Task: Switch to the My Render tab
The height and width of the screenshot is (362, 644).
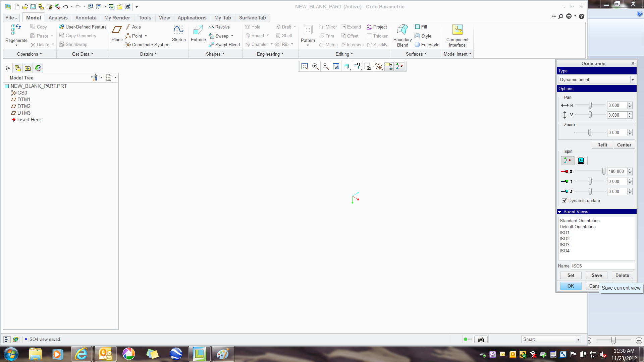Action: pos(117,18)
